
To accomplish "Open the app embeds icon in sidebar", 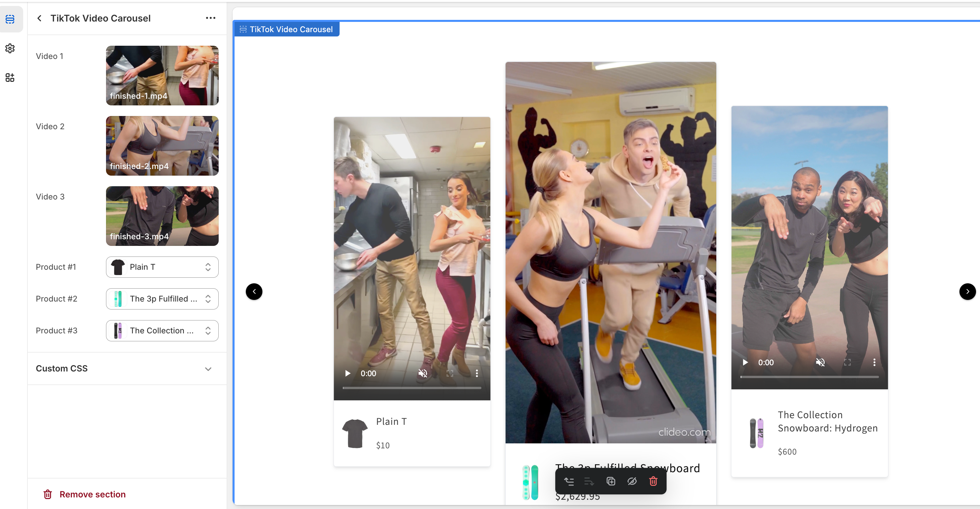I will (x=10, y=78).
